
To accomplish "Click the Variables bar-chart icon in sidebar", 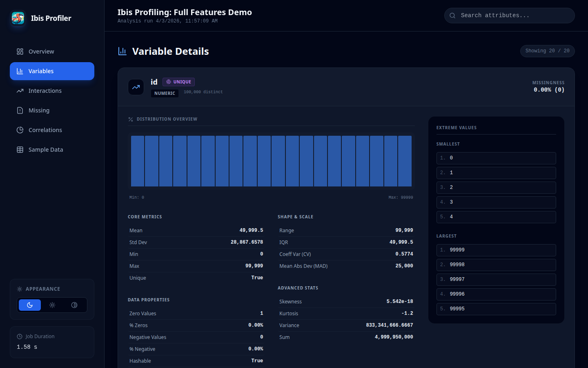I will (x=20, y=71).
